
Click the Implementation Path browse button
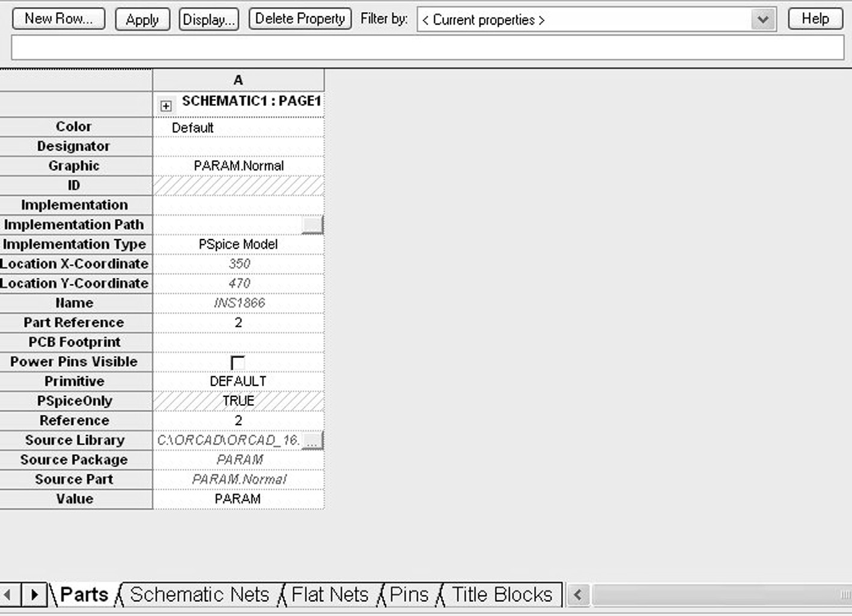pos(312,225)
